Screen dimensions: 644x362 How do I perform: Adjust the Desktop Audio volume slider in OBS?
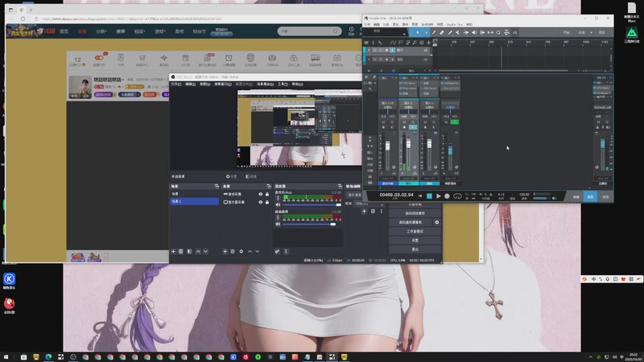point(312,224)
